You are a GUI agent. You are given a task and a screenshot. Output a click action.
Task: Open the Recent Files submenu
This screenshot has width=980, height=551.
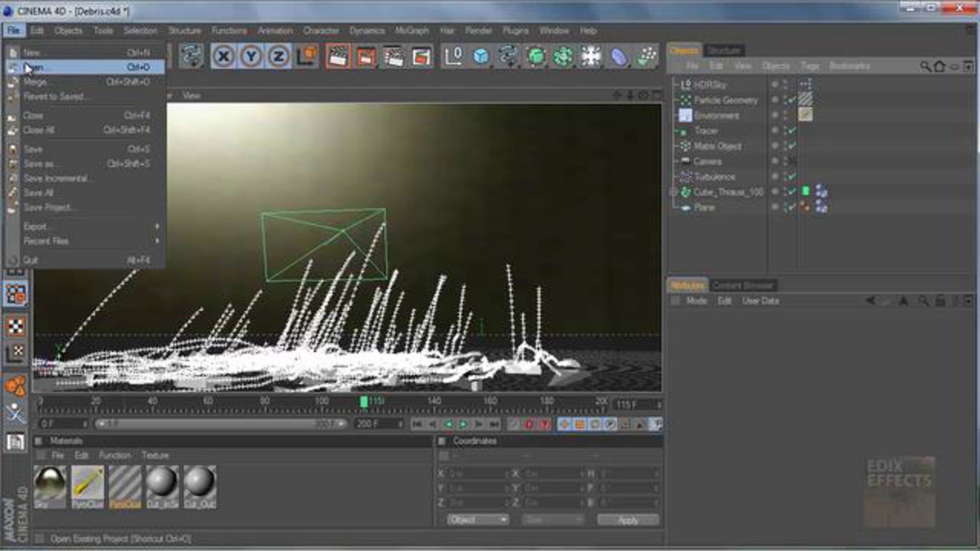click(x=91, y=241)
